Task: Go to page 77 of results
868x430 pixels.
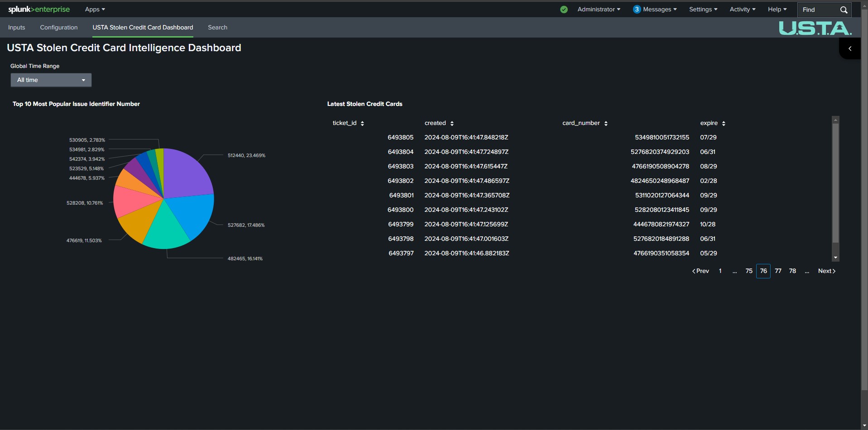Action: pyautogui.click(x=778, y=271)
